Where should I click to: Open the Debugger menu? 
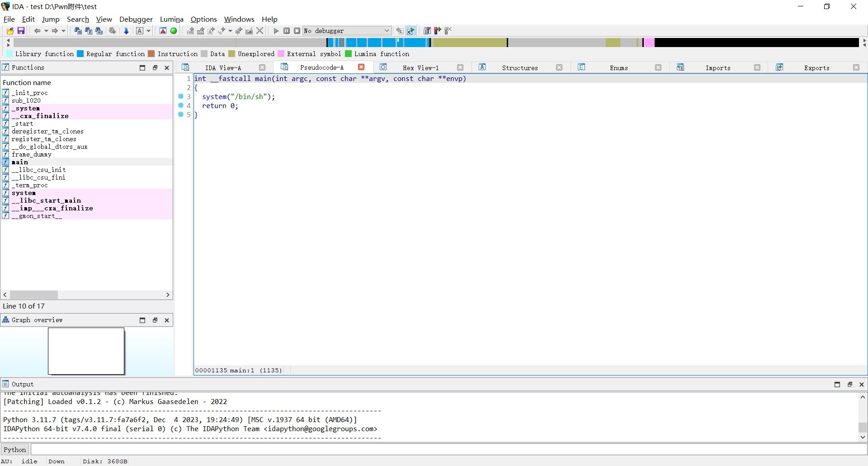136,19
